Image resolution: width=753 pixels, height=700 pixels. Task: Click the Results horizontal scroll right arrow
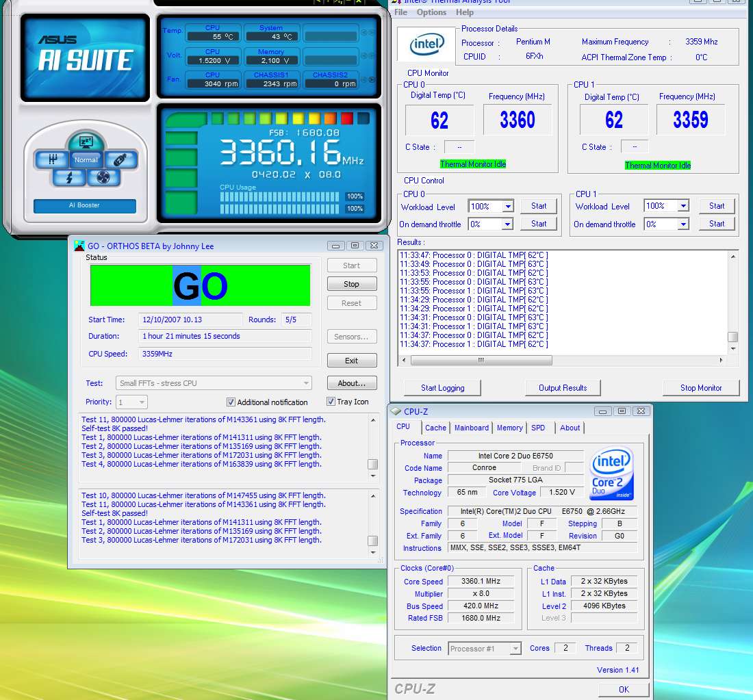click(721, 360)
